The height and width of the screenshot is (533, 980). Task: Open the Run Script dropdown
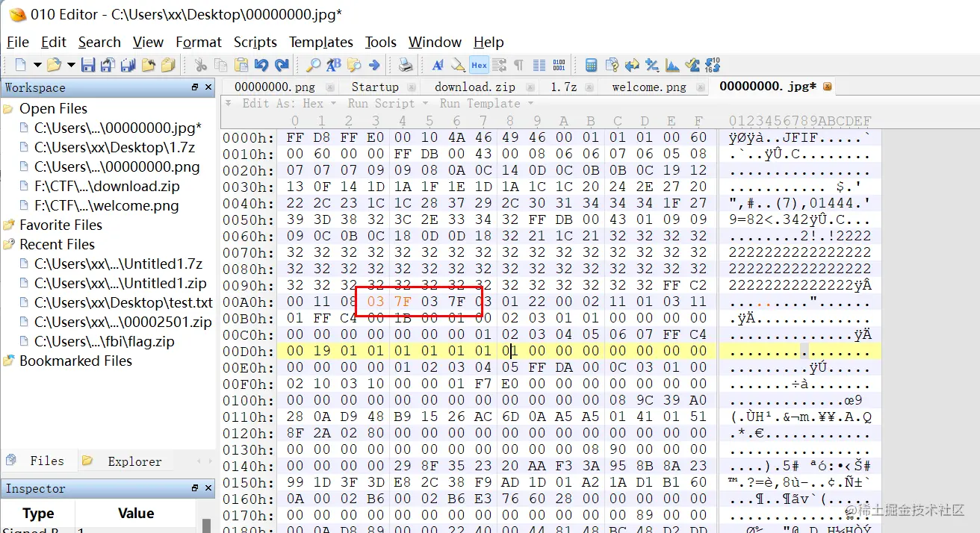(x=388, y=103)
